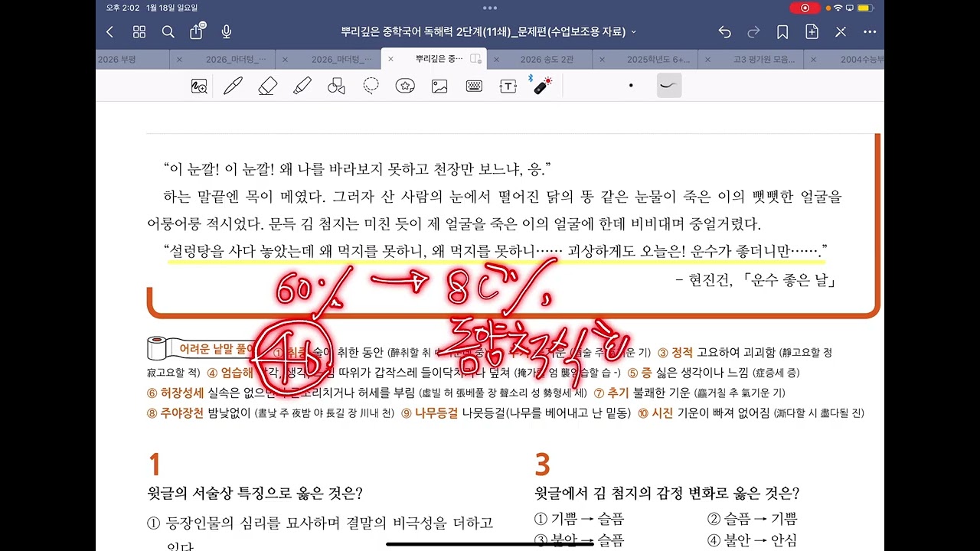Toggle split view icon on active tab

(475, 59)
